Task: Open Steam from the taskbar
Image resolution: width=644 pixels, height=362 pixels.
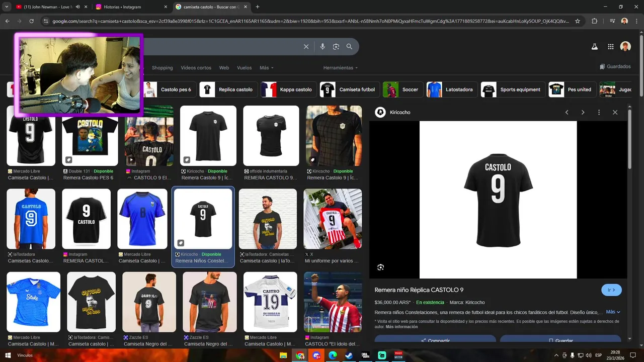Action: 349,355
